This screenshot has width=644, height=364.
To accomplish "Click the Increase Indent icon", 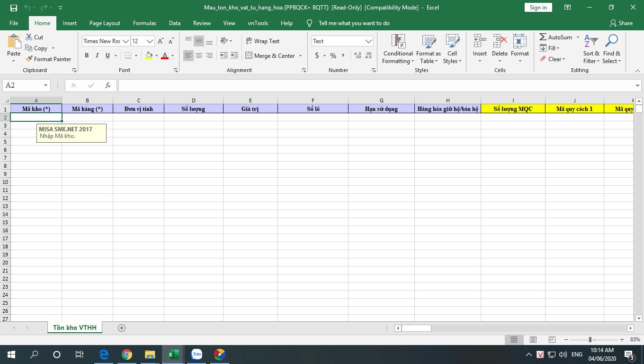I will 235,56.
